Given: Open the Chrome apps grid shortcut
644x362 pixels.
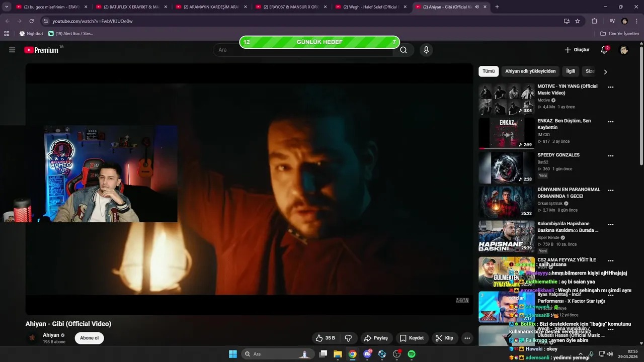Looking at the screenshot, I should tap(7, 33).
